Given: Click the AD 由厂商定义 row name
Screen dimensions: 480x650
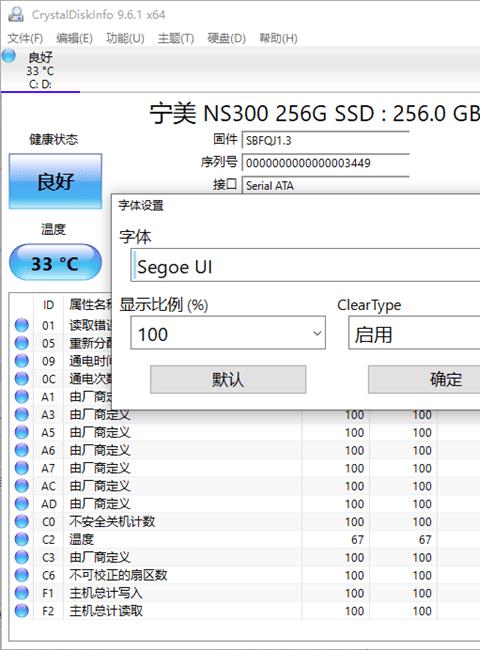Looking at the screenshot, I should click(x=100, y=504).
